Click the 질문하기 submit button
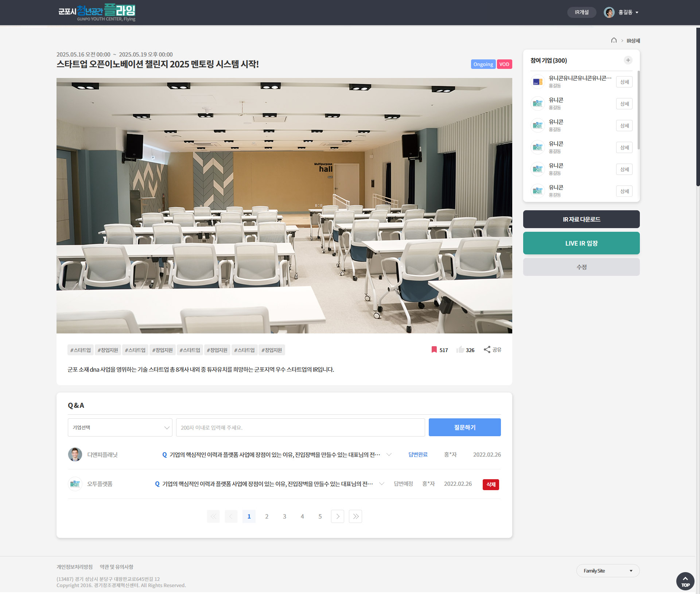The image size is (700, 594). pos(464,427)
